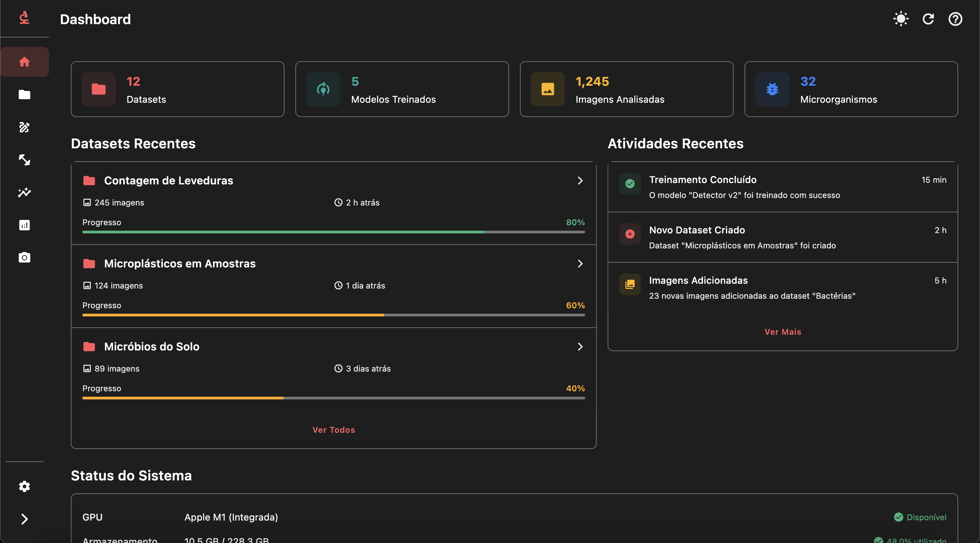This screenshot has width=980, height=543.
Task: Open the Contagem de Leveduras dataset chevron
Action: click(x=580, y=181)
